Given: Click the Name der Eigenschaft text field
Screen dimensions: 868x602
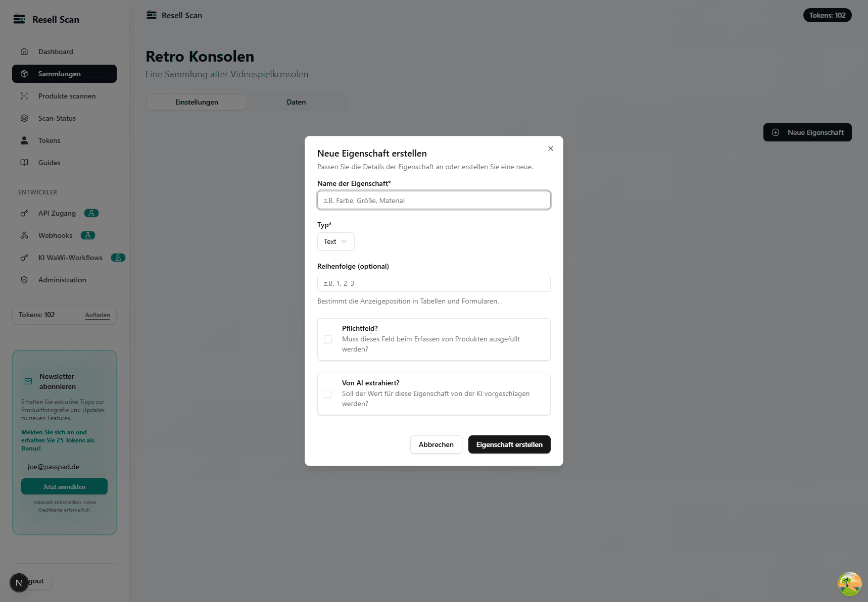Looking at the screenshot, I should [433, 200].
